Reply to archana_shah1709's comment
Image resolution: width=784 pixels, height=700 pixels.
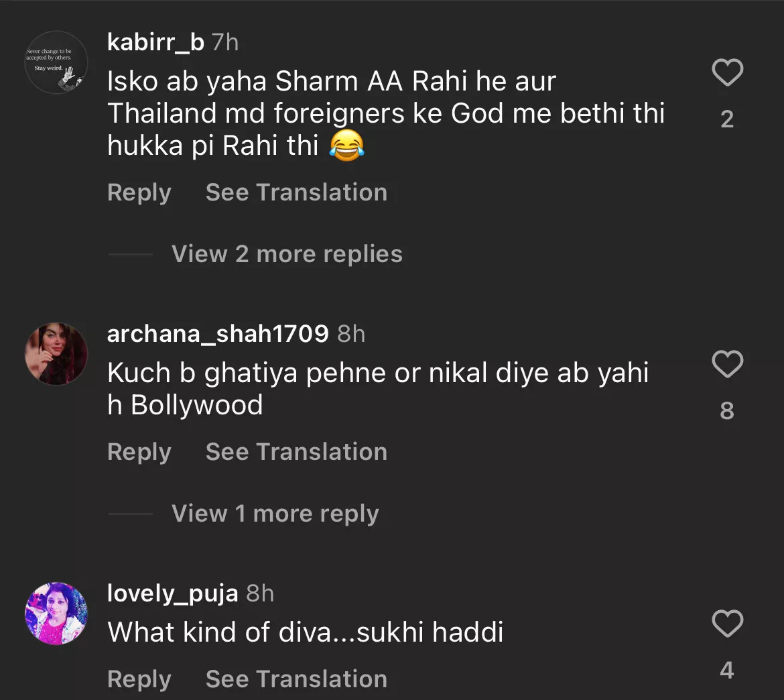139,452
